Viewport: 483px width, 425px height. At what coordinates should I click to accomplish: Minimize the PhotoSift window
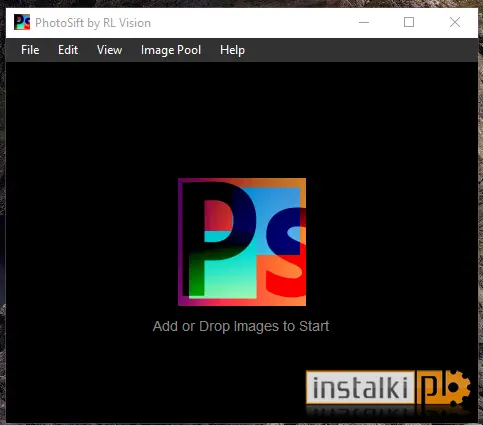364,22
